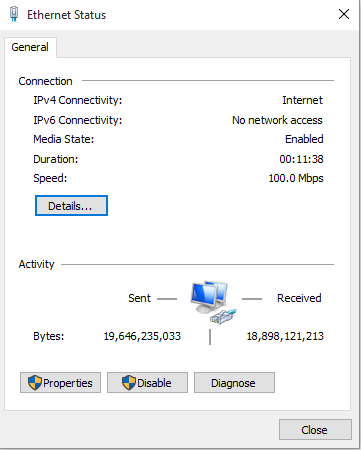Click the network computers activity icon
Screen dimensions: 361x450
[x=213, y=302]
